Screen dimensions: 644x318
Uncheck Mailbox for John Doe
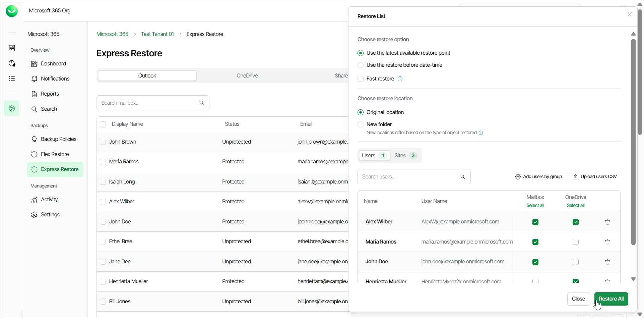(x=535, y=262)
